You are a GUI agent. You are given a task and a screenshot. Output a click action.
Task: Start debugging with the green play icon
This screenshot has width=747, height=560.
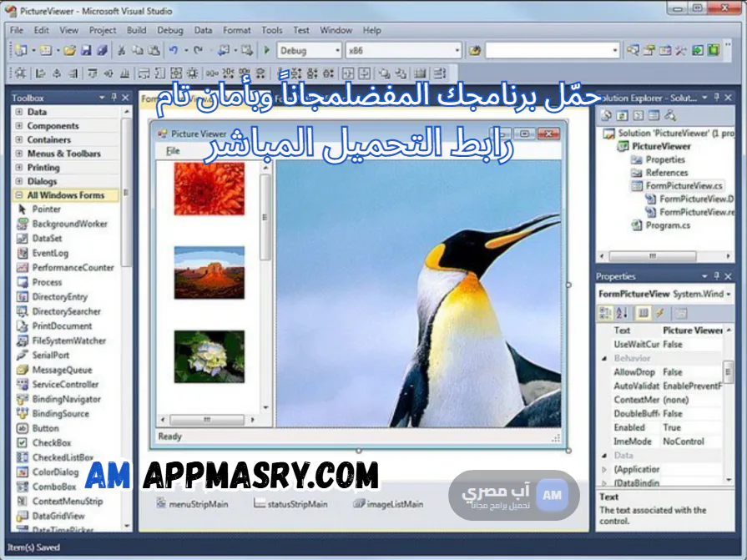(x=267, y=50)
